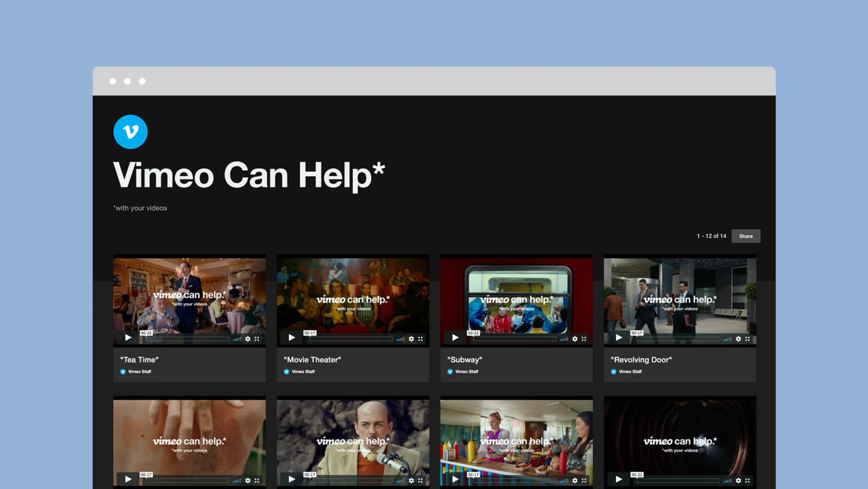Enter fullscreen on "Revolving Door" player
Image resolution: width=868 pixels, height=489 pixels.
tap(748, 339)
